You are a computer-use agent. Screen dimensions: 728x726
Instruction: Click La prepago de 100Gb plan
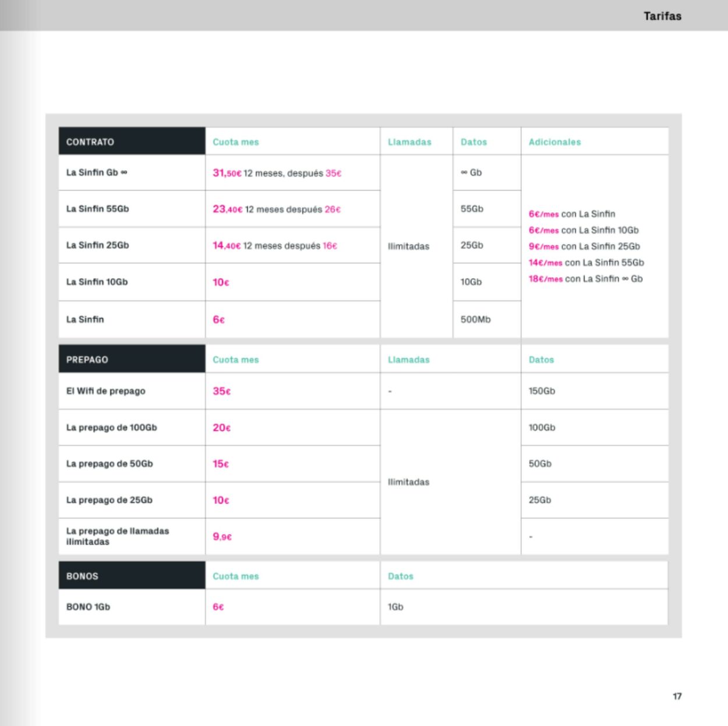click(x=112, y=427)
